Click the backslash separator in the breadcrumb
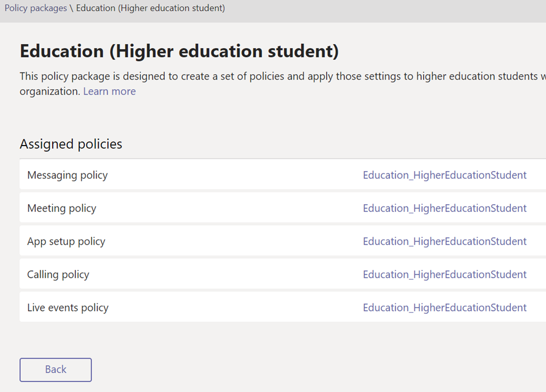This screenshot has width=546, height=392. point(71,9)
